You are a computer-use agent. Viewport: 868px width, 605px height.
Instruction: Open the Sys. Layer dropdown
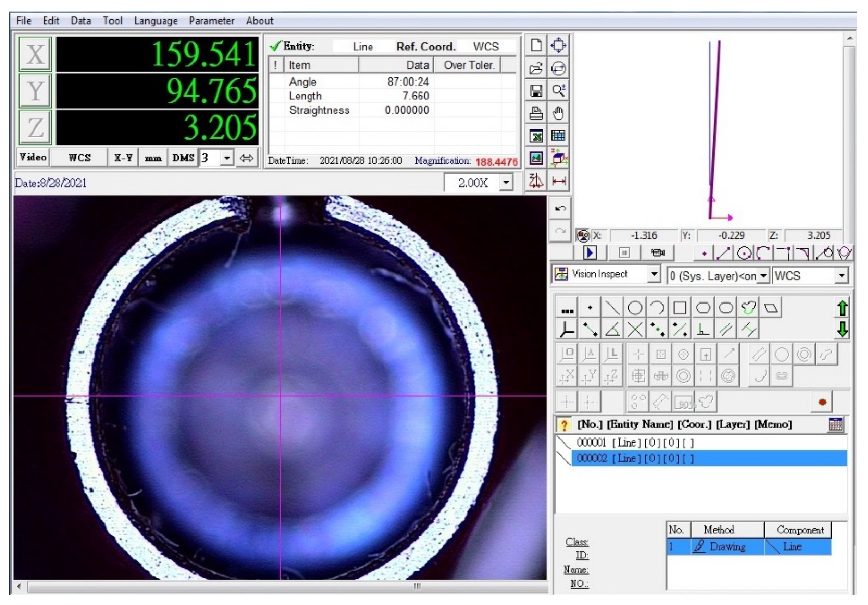763,275
